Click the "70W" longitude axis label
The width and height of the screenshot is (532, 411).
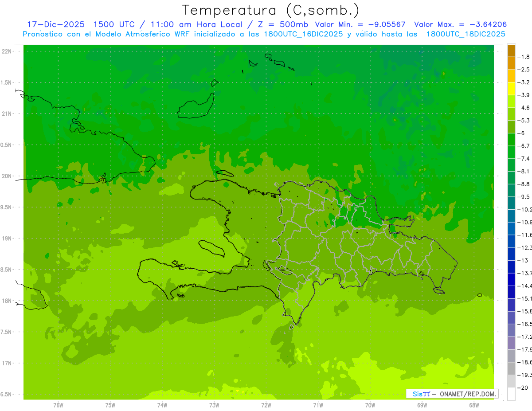coord(370,405)
